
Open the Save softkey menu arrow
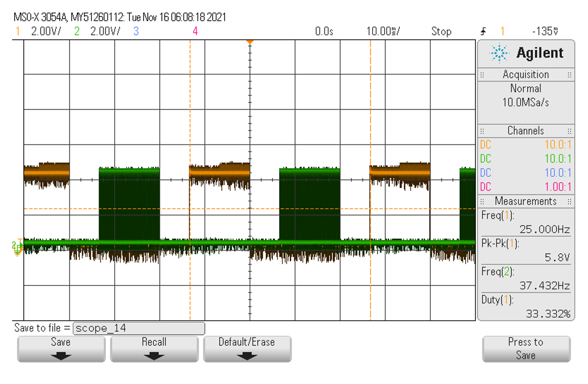click(x=61, y=355)
